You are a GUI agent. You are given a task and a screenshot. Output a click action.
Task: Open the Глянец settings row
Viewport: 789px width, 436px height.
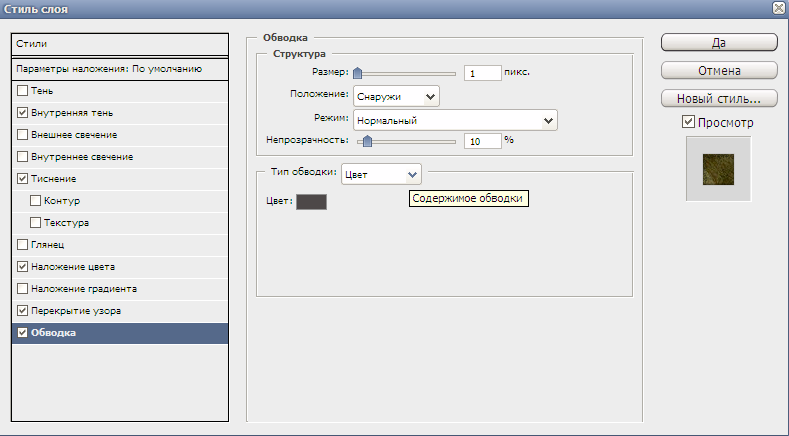coord(120,245)
